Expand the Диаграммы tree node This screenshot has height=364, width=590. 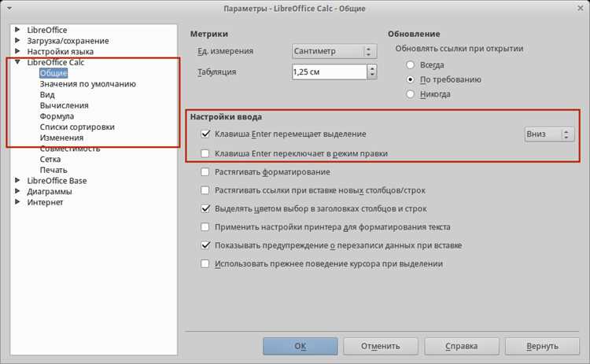[17, 191]
